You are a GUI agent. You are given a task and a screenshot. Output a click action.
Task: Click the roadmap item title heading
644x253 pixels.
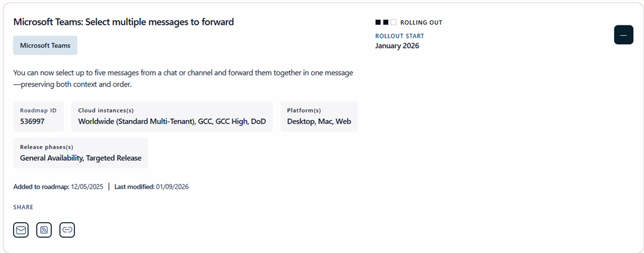124,22
